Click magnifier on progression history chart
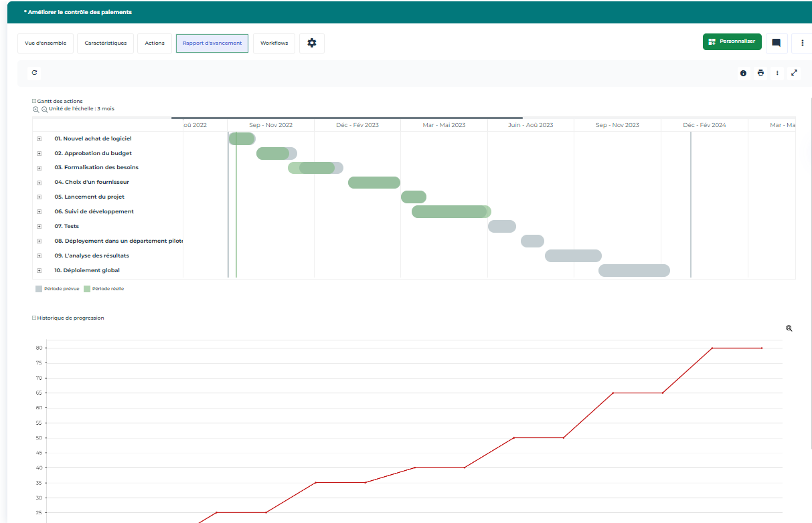Viewport: 812px width, 523px height. [x=789, y=328]
